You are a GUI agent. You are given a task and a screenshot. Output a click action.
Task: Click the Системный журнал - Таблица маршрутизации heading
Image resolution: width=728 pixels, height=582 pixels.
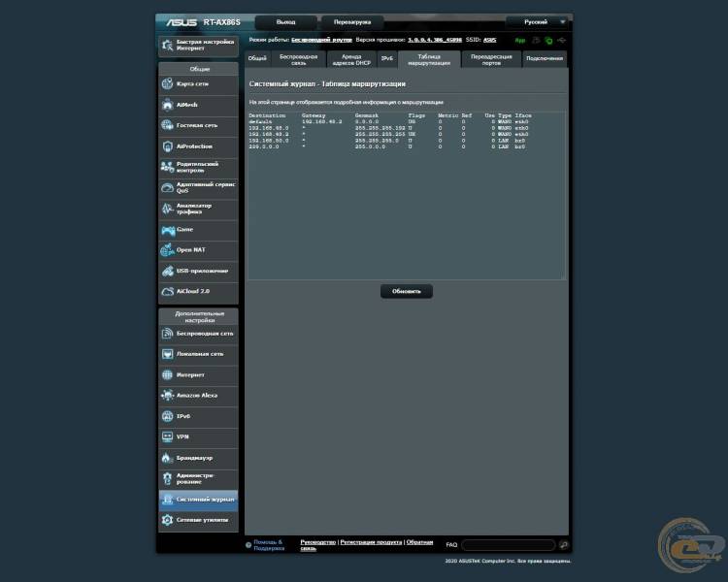(x=327, y=84)
